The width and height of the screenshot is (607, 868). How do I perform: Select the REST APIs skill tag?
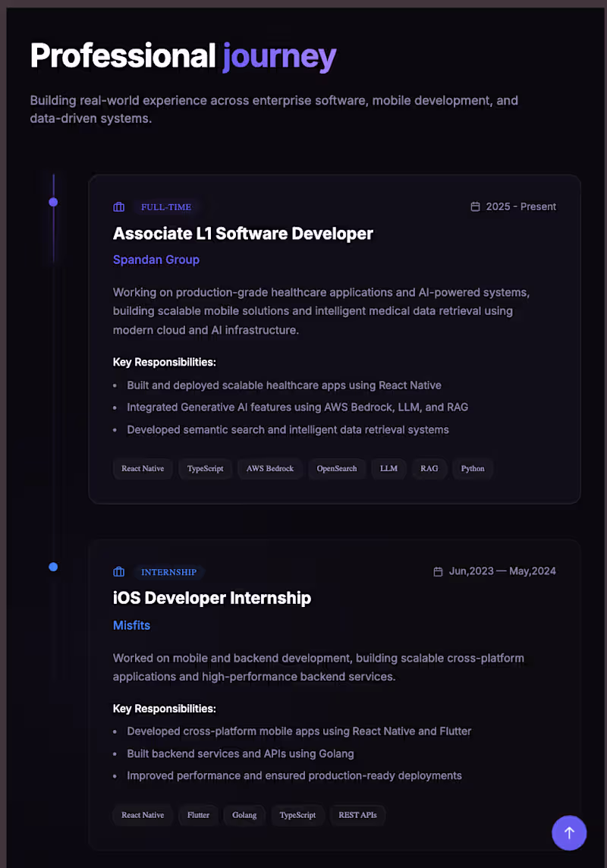357,815
